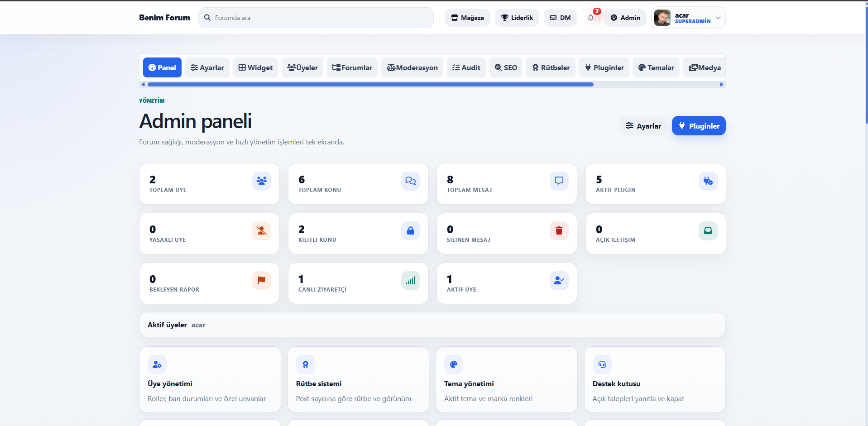
Task: Click the AKTİF PLUGİN label
Action: (615, 190)
